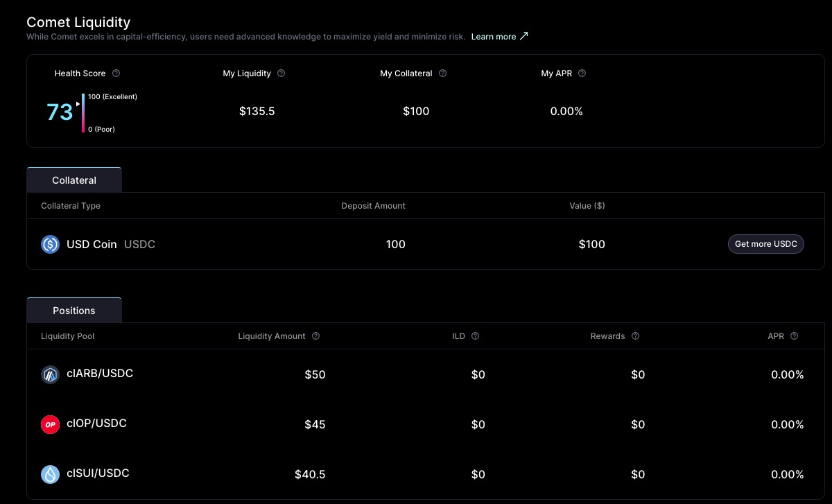This screenshot has width=832, height=504.
Task: Click the My APR info icon
Action: 582,73
